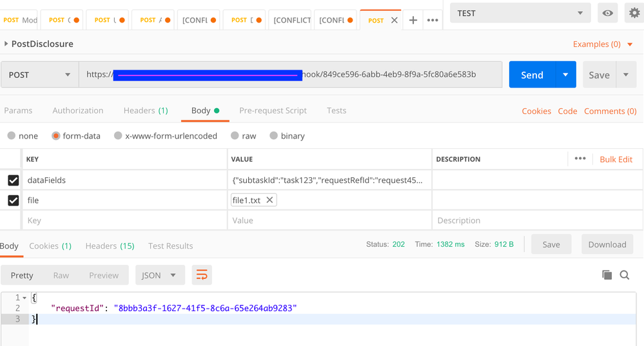Image resolution: width=644 pixels, height=346 pixels.
Task: Click the request URL field
Action: [290, 75]
